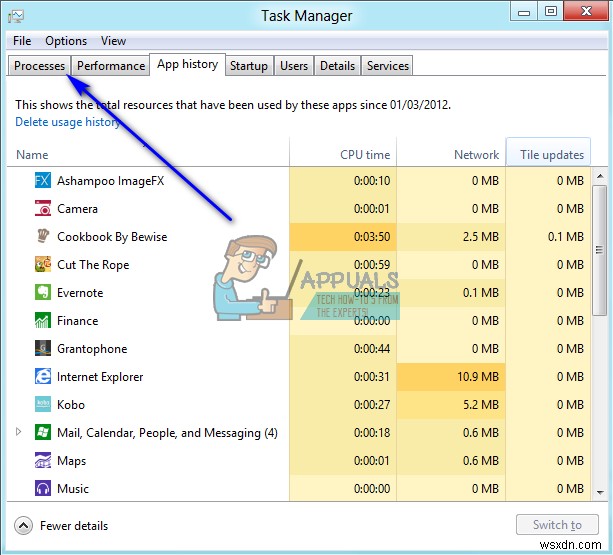
Task: Click the scrollbar down arrow
Action: 600,492
